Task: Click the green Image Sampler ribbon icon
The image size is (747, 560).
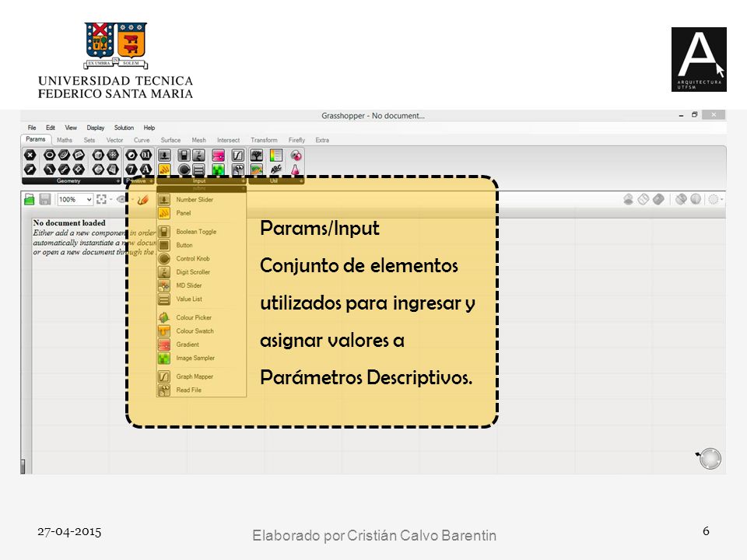Action: (218, 169)
